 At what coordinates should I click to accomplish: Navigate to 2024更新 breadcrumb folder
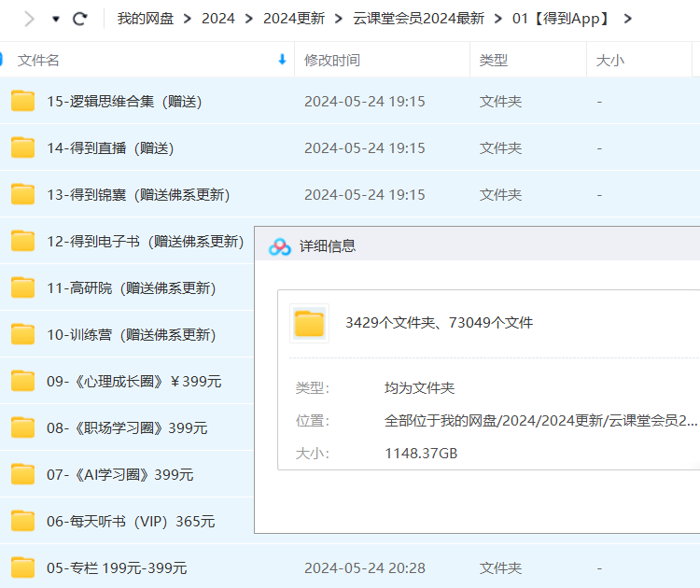pyautogui.click(x=294, y=19)
